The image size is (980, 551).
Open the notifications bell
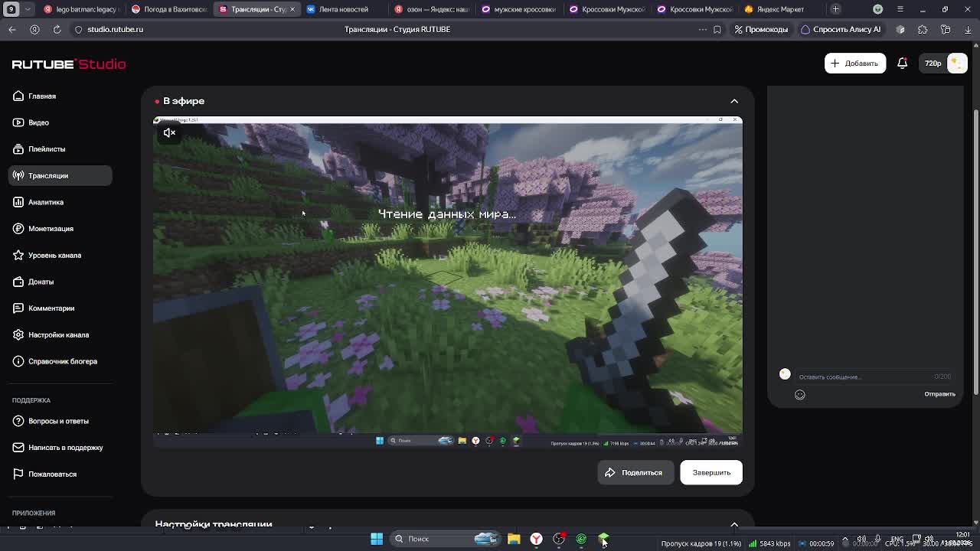coord(902,64)
